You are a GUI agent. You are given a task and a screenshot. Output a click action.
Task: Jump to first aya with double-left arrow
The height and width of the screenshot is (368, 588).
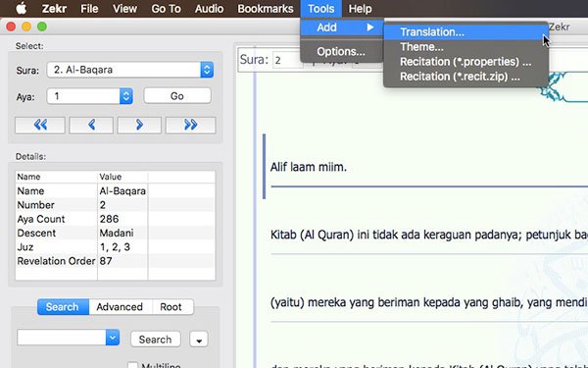tap(40, 125)
